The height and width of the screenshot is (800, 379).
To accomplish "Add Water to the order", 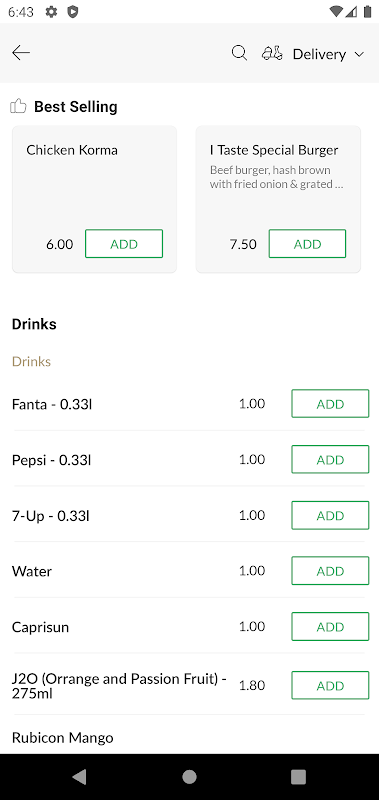I will 330,570.
